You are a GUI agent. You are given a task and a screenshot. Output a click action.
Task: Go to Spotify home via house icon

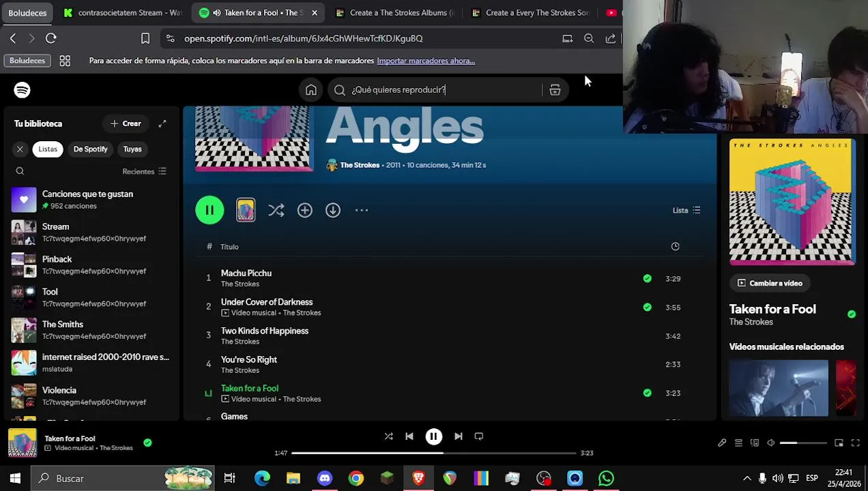tap(311, 90)
